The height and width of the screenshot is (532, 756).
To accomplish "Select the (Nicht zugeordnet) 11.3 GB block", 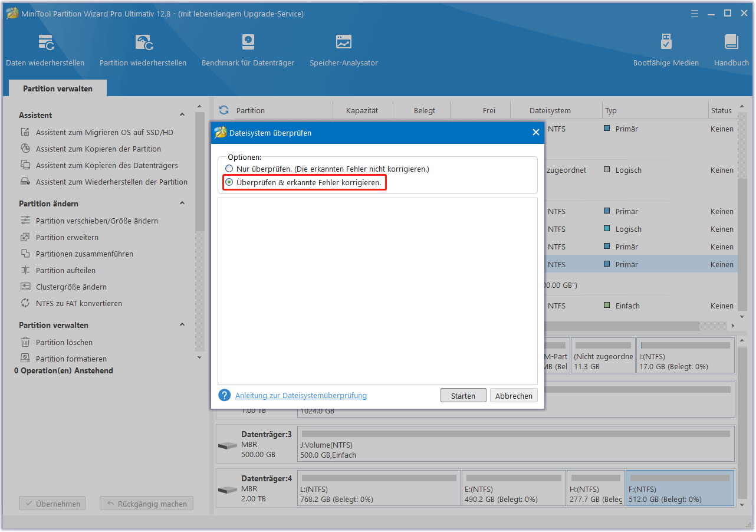I will tap(603, 356).
